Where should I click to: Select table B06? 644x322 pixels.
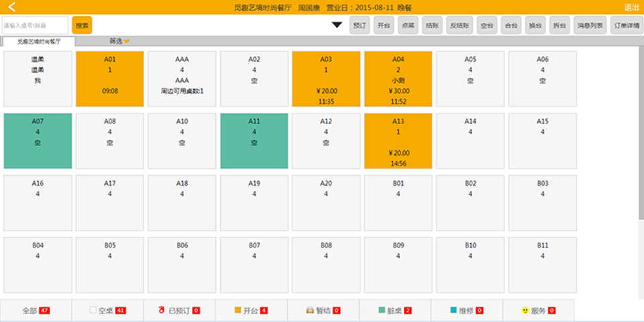182,265
